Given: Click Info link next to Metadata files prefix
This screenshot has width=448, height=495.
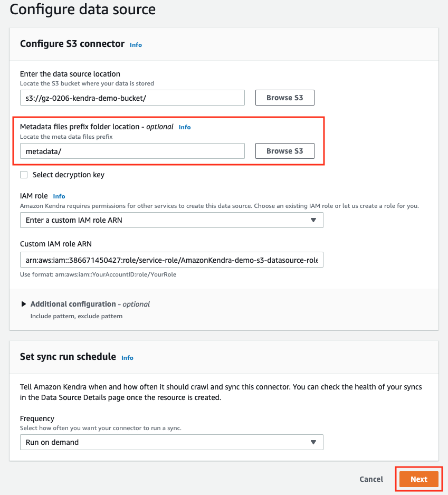Looking at the screenshot, I should (x=185, y=127).
